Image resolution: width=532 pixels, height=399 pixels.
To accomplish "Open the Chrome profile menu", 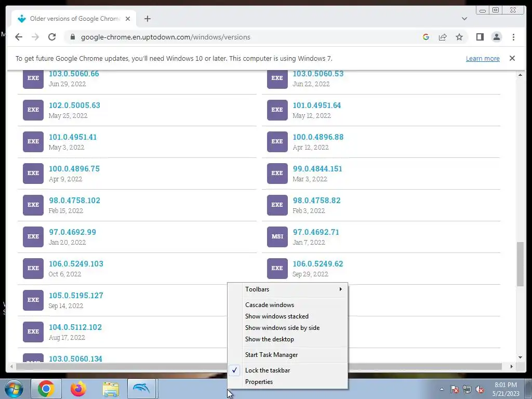I will [496, 37].
